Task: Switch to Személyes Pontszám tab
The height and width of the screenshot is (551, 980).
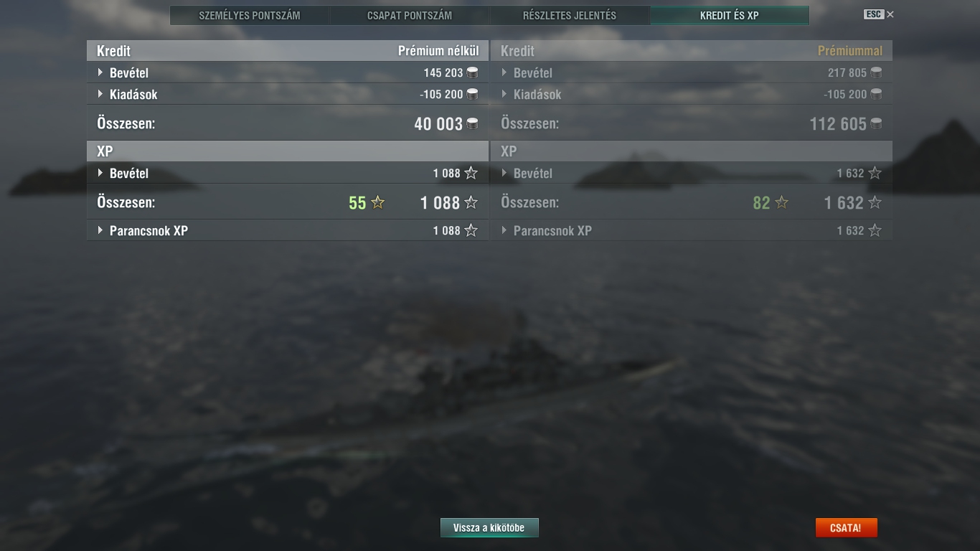Action: 250,15
